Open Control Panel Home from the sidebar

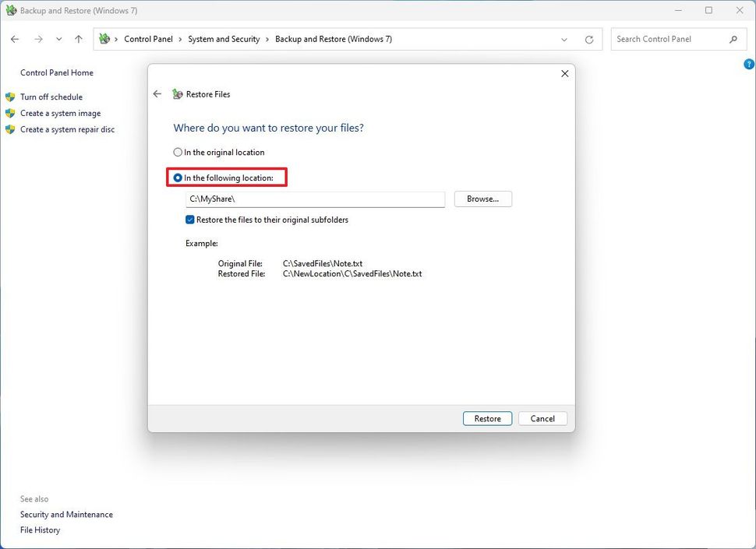click(56, 72)
